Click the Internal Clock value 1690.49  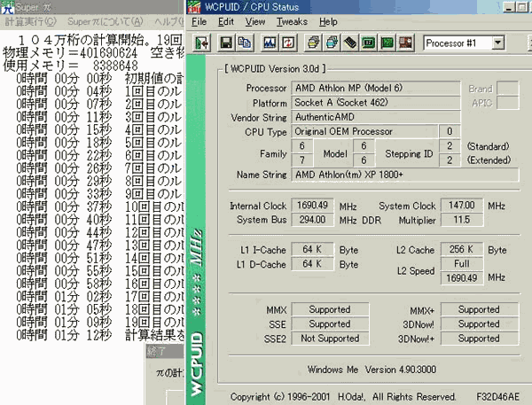point(312,206)
